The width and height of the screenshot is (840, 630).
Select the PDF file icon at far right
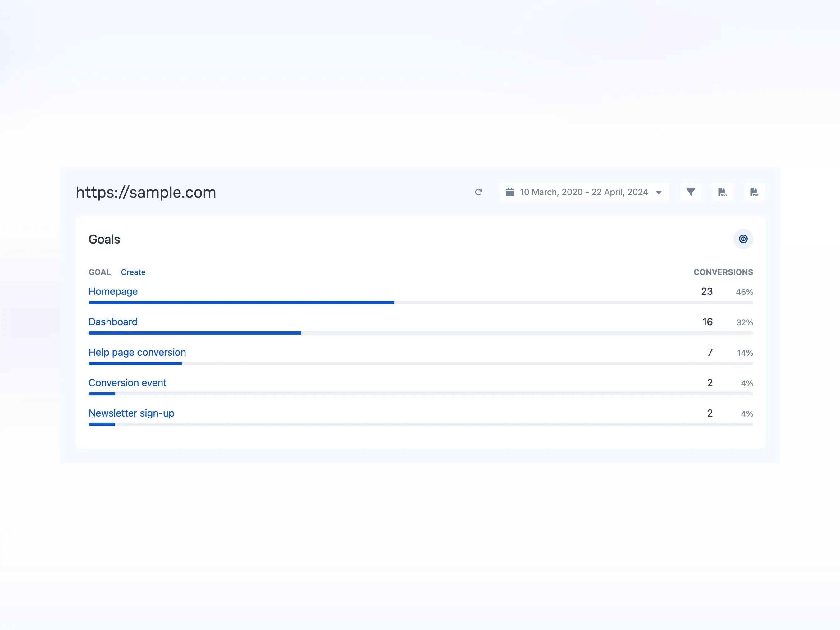pos(754,192)
